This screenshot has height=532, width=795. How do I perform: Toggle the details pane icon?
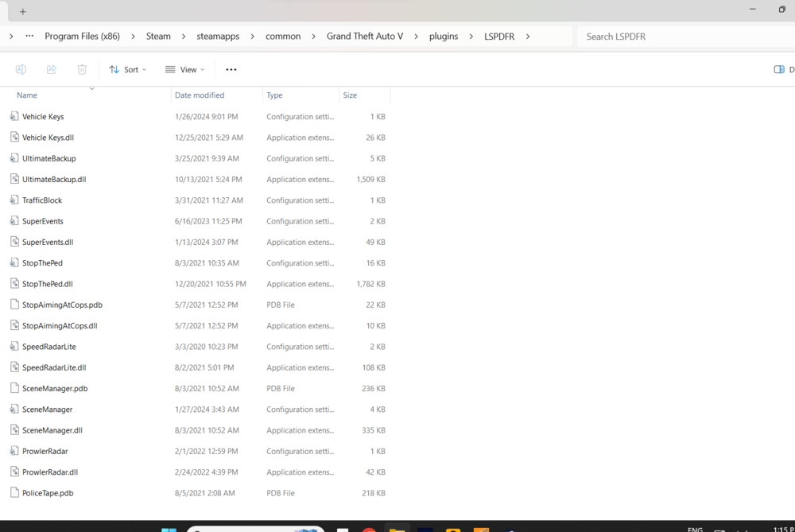778,69
